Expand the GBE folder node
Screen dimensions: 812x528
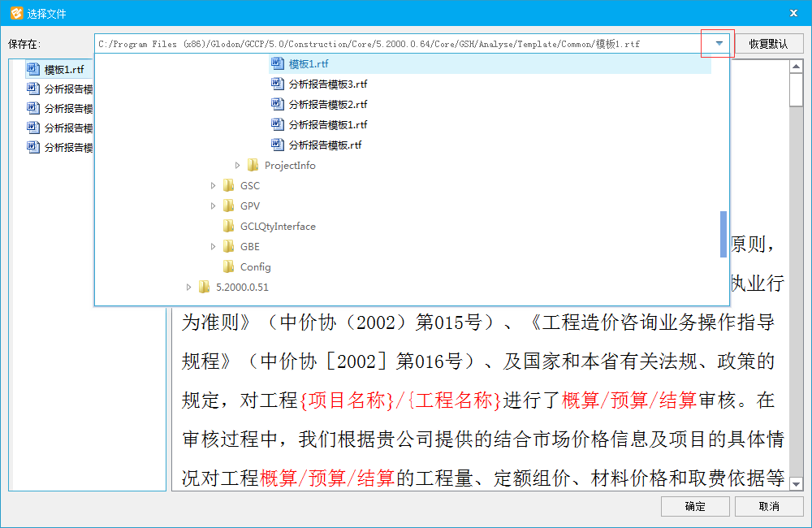point(214,247)
